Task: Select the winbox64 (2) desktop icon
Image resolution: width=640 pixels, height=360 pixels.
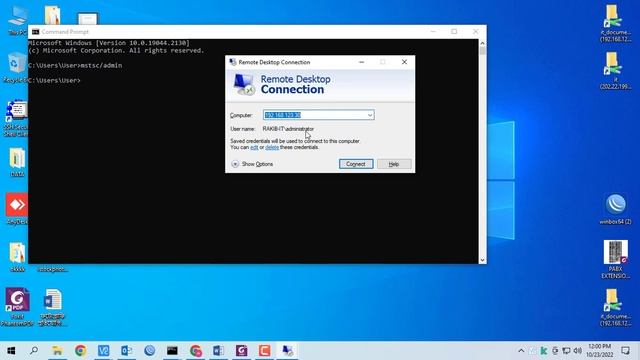Action: point(616,209)
